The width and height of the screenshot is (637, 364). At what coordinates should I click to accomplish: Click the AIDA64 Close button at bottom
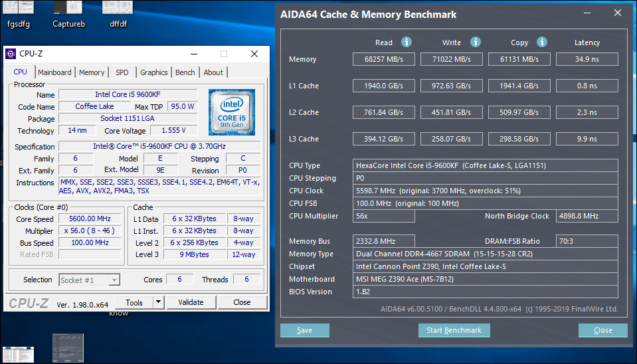(603, 330)
